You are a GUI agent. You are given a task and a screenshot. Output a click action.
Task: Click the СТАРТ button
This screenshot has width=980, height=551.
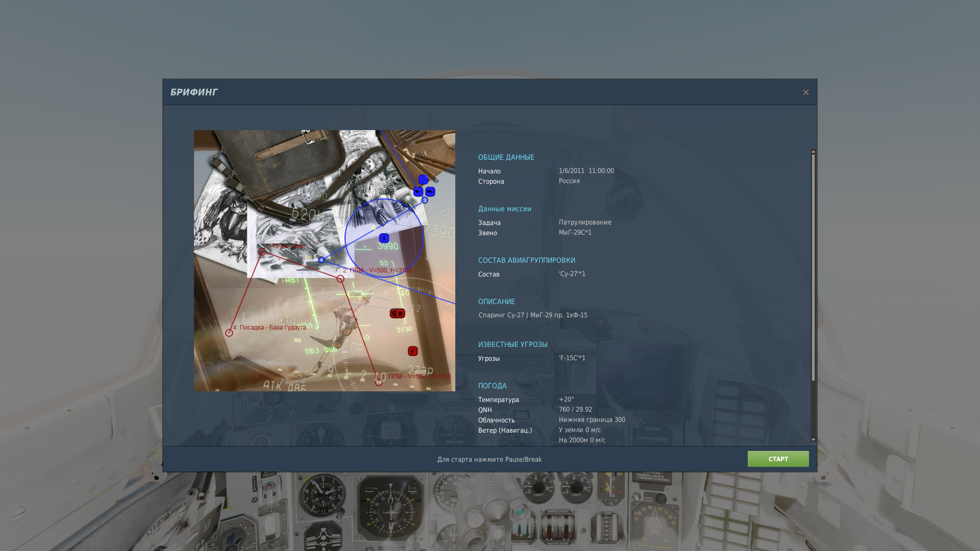(x=778, y=459)
